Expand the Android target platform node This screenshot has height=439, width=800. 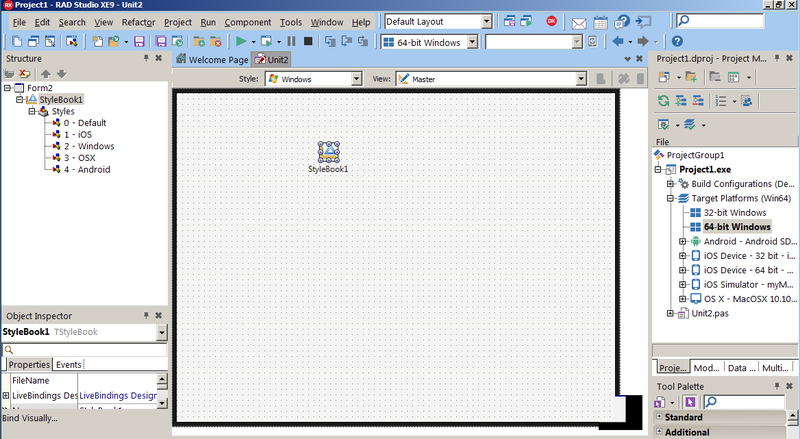(683, 241)
